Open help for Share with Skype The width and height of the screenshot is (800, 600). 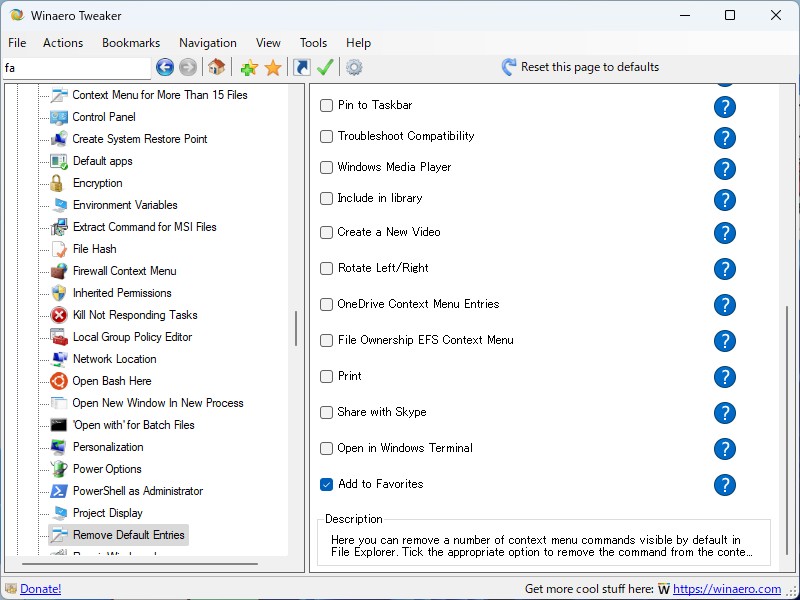(724, 413)
